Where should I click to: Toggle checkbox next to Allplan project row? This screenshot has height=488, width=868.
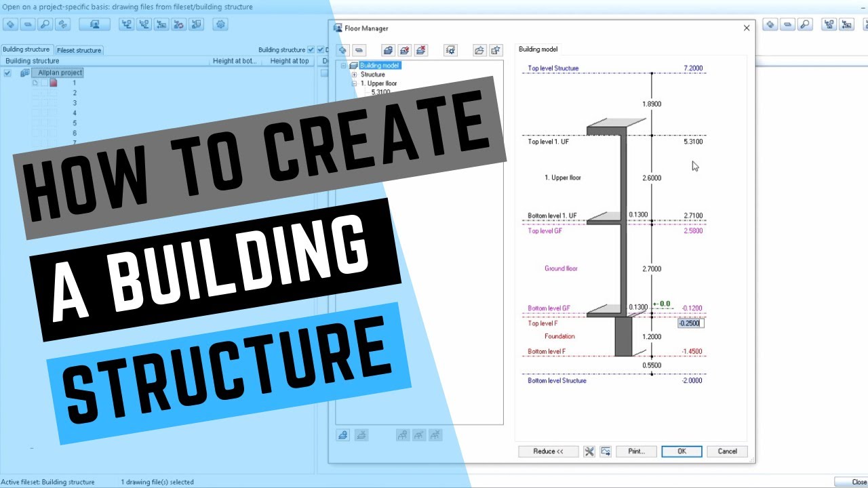tap(7, 73)
